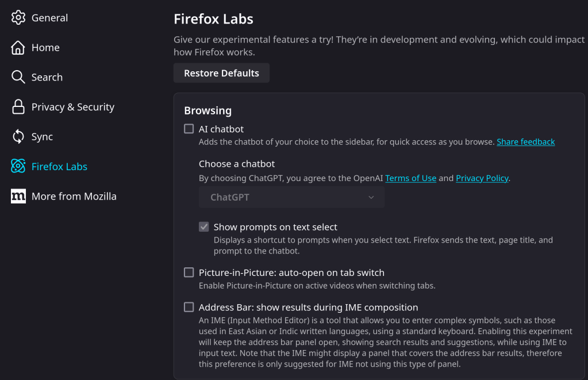Open the Share feedback link
The width and height of the screenshot is (588, 380).
[x=525, y=142]
